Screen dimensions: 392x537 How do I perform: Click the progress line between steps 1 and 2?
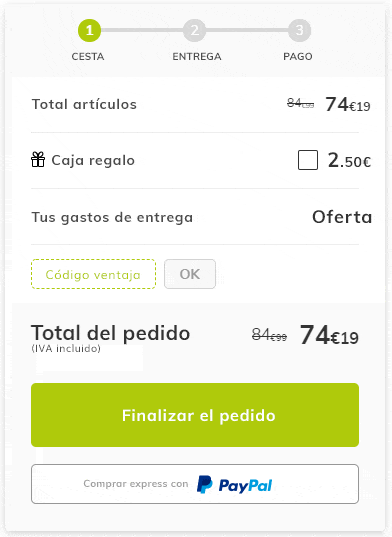[142, 30]
